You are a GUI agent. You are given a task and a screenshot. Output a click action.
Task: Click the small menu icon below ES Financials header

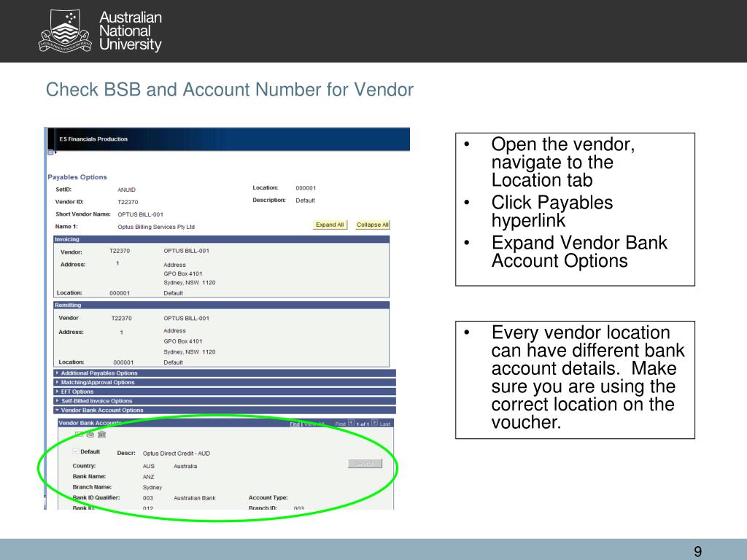coord(50,153)
